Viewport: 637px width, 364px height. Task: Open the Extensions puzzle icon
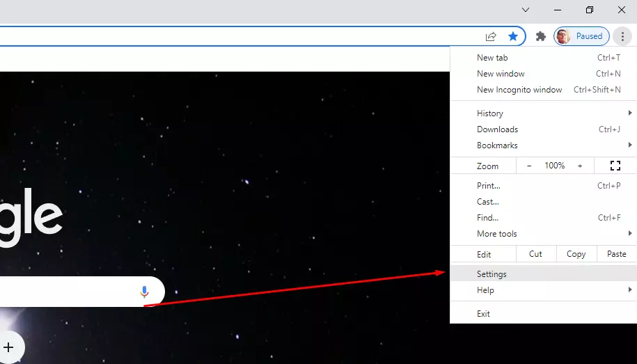pos(541,37)
